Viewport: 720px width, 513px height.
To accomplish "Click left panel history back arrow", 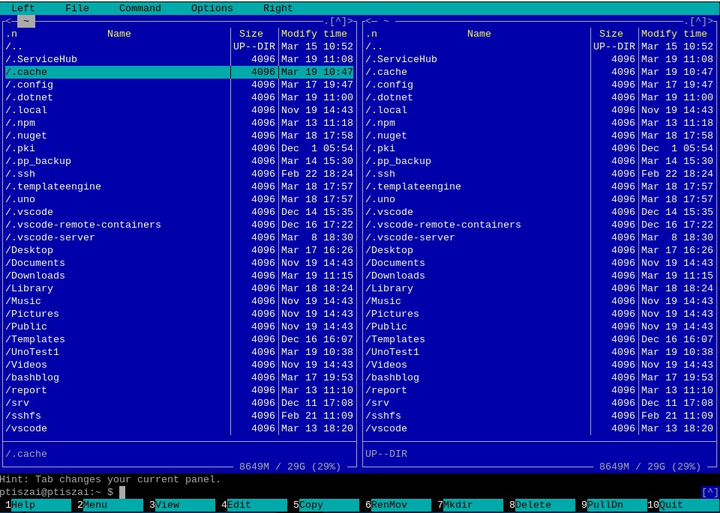I will 8,21.
